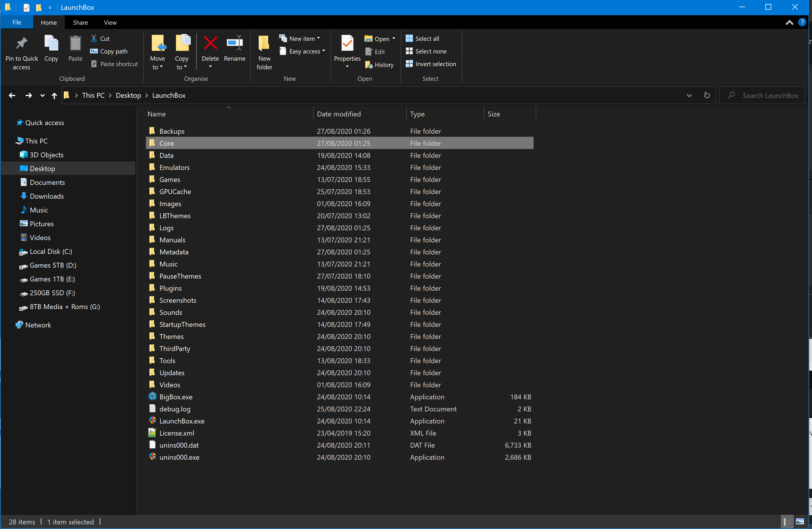
Task: Switch to the View ribbon tab
Action: click(110, 22)
